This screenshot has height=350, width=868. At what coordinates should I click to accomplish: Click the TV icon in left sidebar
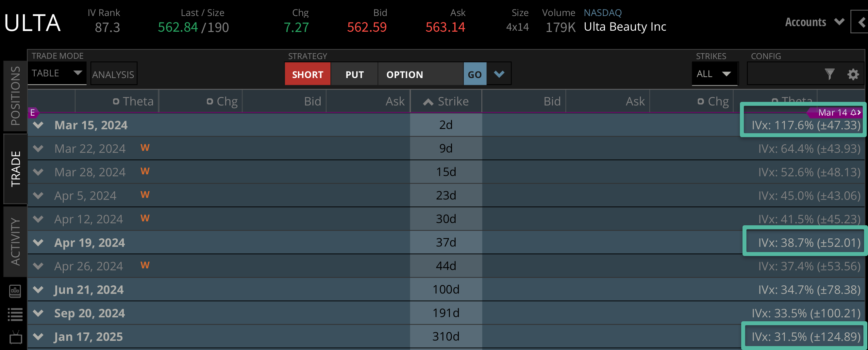15,337
